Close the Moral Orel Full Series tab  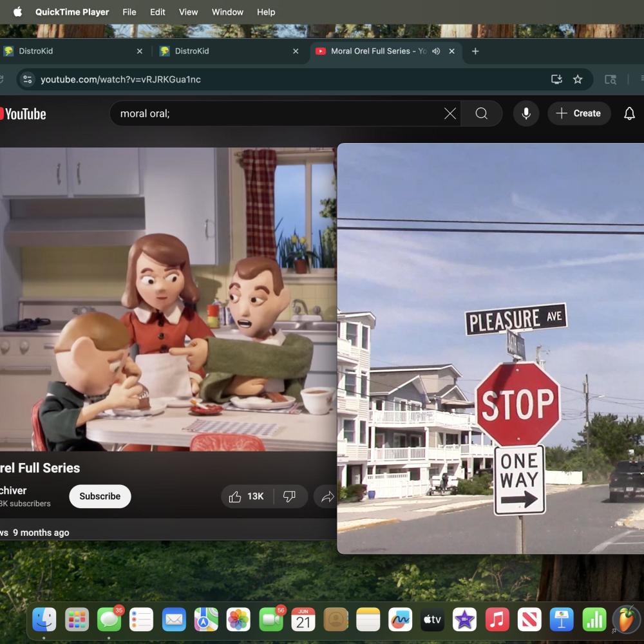tap(452, 51)
